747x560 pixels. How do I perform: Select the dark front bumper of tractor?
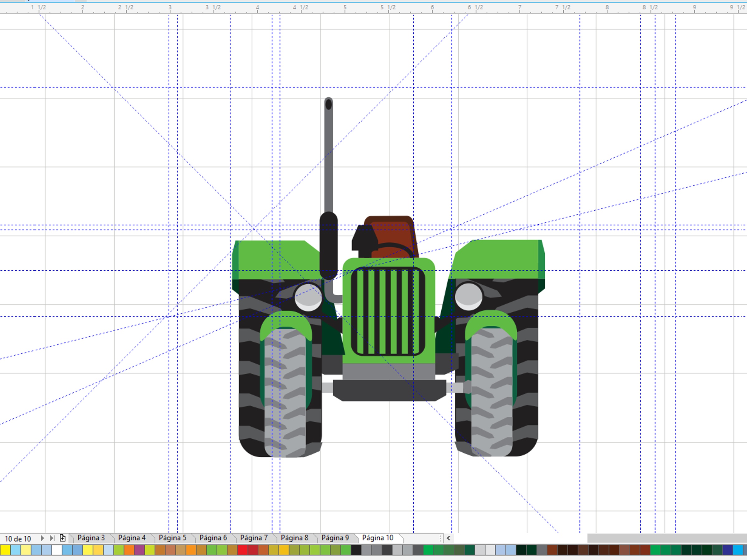389,390
